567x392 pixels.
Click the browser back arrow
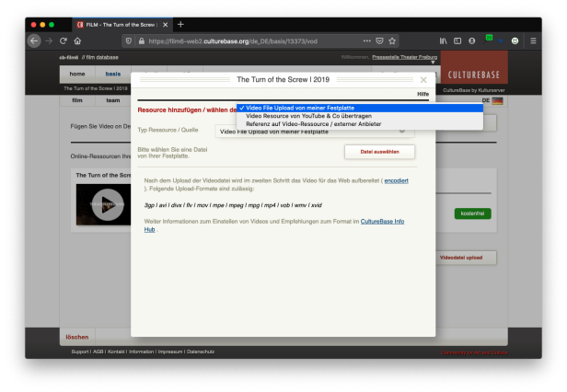pos(34,40)
